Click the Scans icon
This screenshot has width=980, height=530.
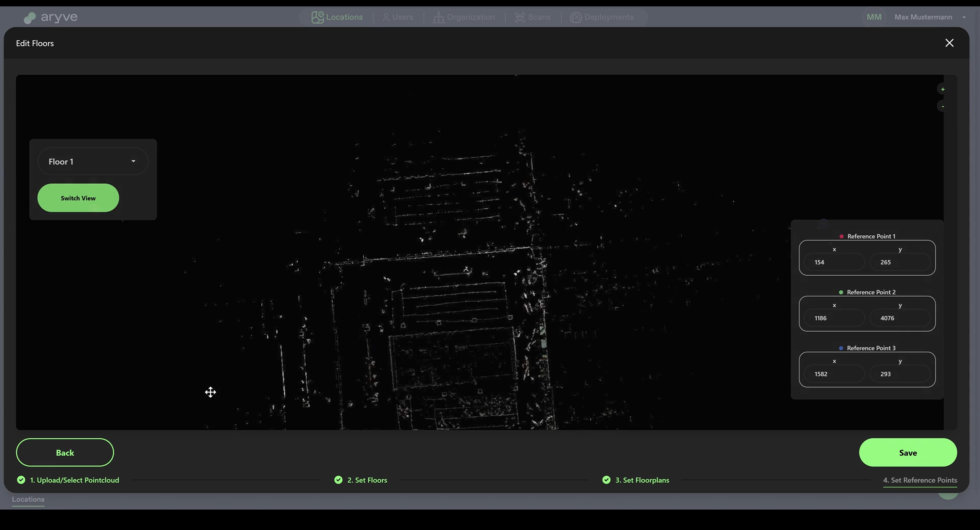[x=519, y=17]
